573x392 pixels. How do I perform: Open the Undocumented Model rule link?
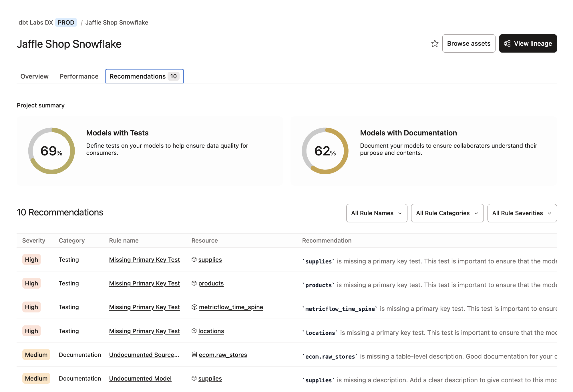click(x=140, y=379)
